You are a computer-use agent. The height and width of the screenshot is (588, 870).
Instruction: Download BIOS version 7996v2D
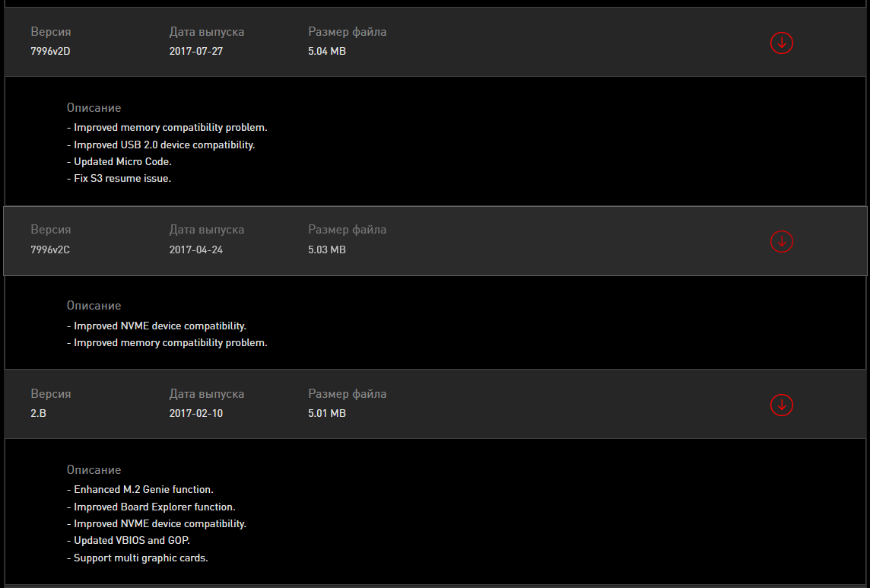pyautogui.click(x=781, y=43)
